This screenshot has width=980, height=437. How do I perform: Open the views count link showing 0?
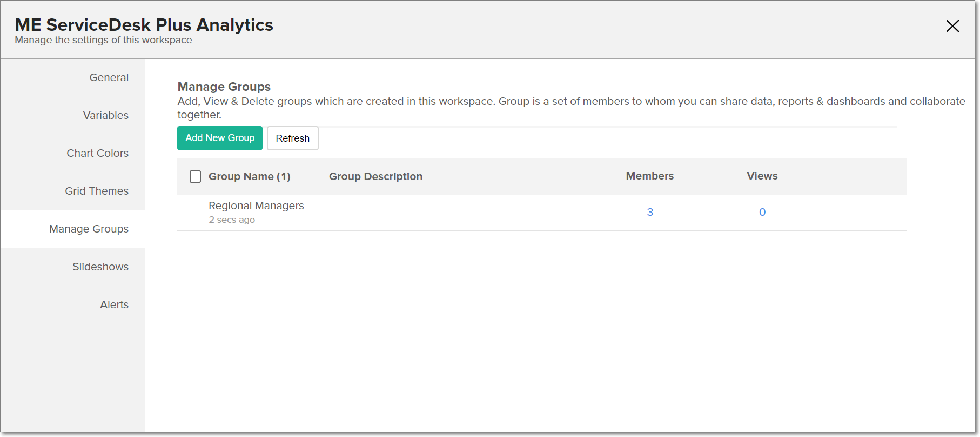coord(762,212)
